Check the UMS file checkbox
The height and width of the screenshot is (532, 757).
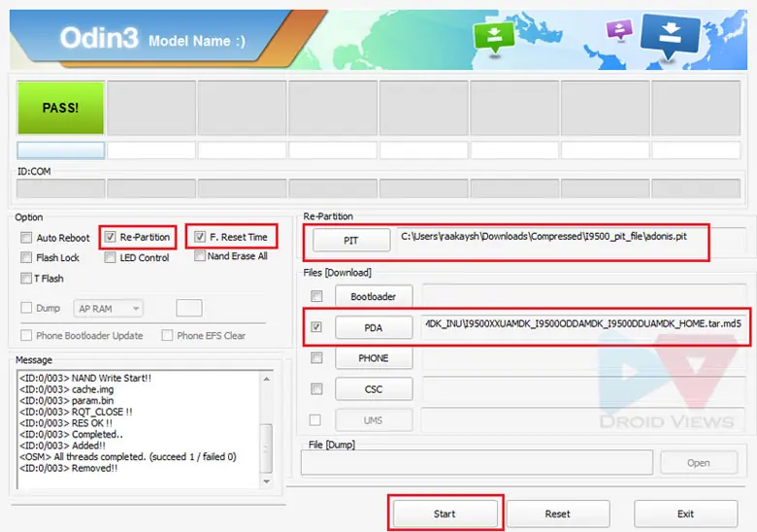315,420
